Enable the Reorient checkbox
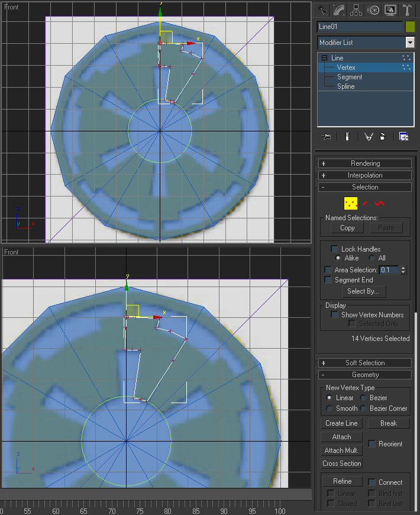Image resolution: width=420 pixels, height=515 pixels. point(371,444)
